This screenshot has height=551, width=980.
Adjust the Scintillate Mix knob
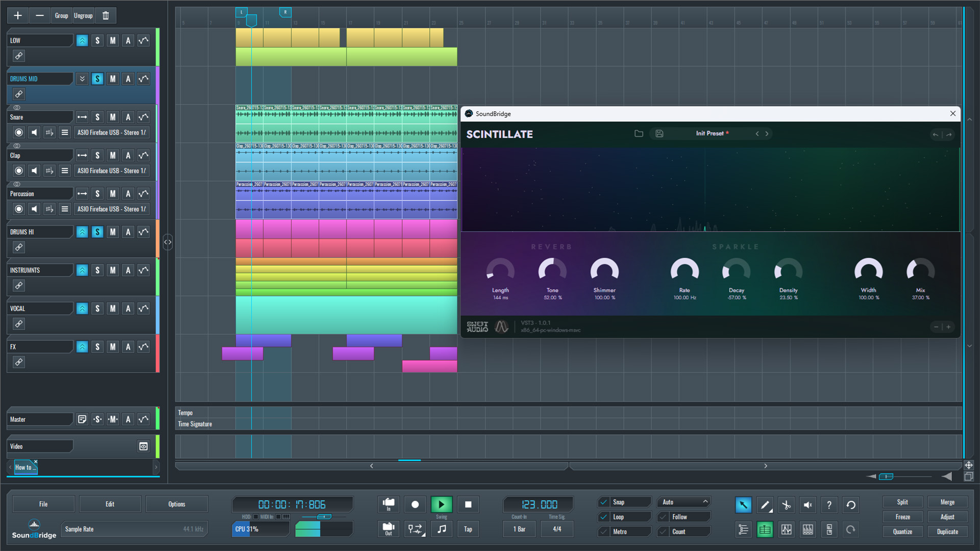pos(920,270)
